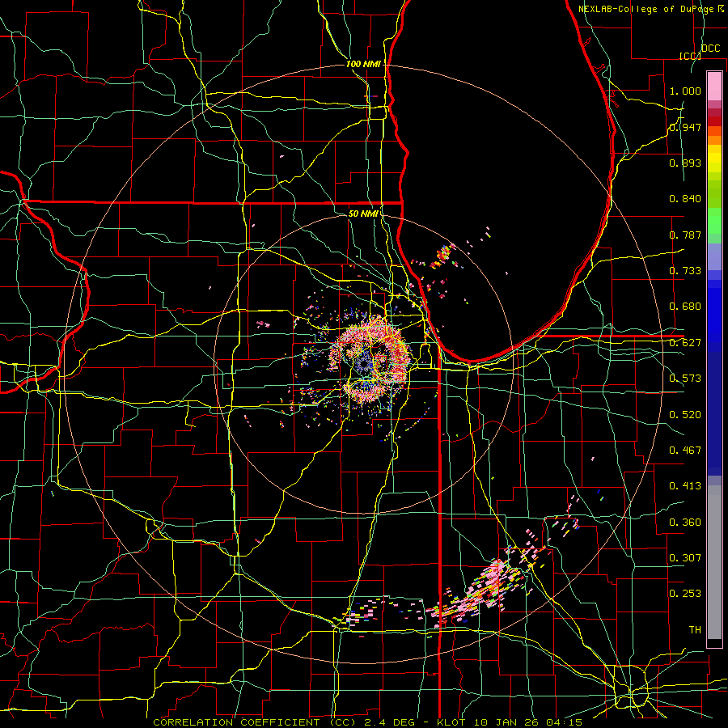Click the CORRELATION COEFFICIENT (CC) caption text
Image resolution: width=728 pixels, height=728 pixels.
point(255,722)
